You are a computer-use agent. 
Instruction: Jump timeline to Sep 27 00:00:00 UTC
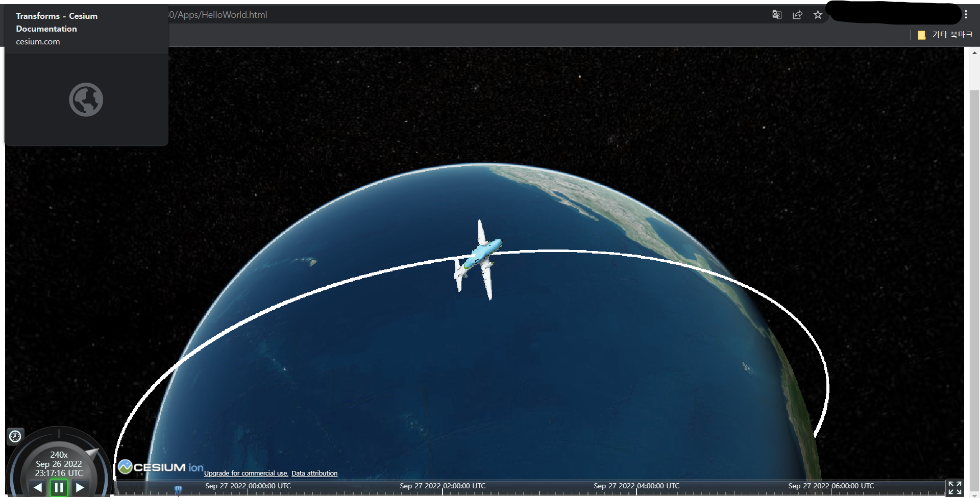click(248, 486)
